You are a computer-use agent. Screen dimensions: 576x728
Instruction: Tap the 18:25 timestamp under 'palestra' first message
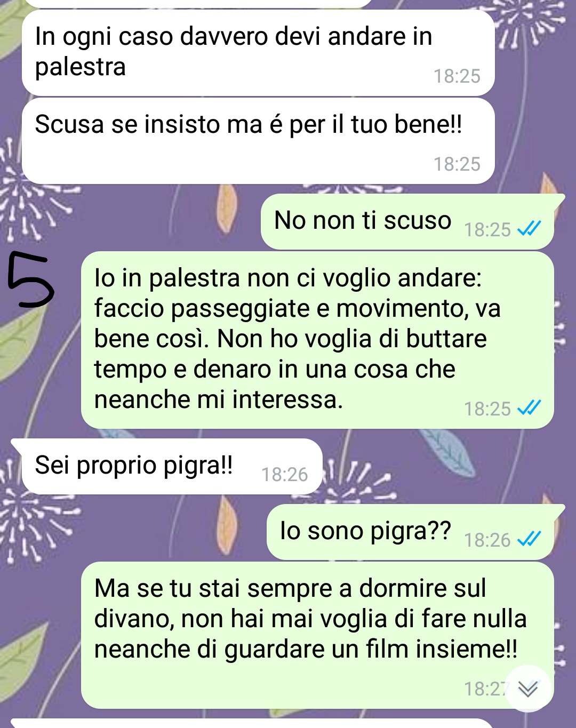[x=457, y=76]
